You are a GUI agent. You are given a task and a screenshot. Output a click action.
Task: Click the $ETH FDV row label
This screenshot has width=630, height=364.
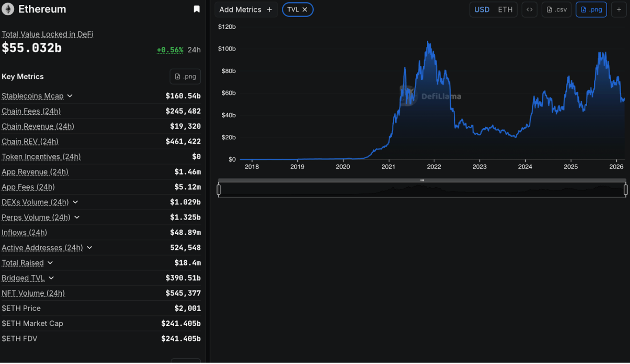pyautogui.click(x=20, y=338)
